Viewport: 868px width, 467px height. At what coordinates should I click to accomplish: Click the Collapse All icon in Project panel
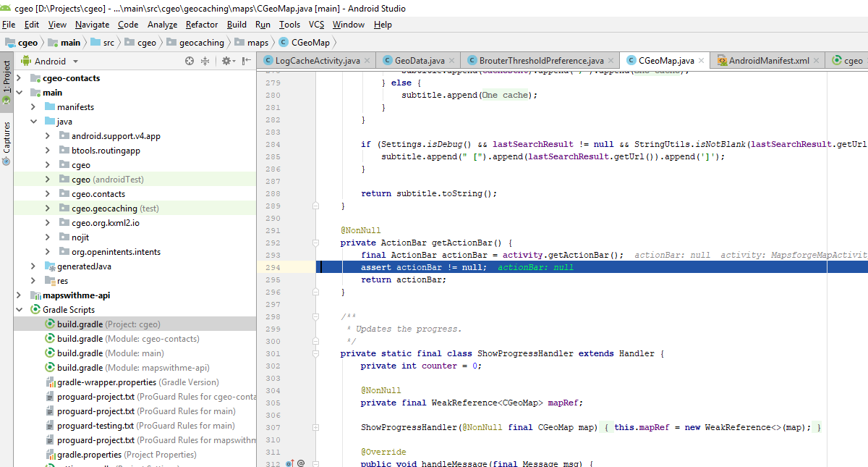205,60
